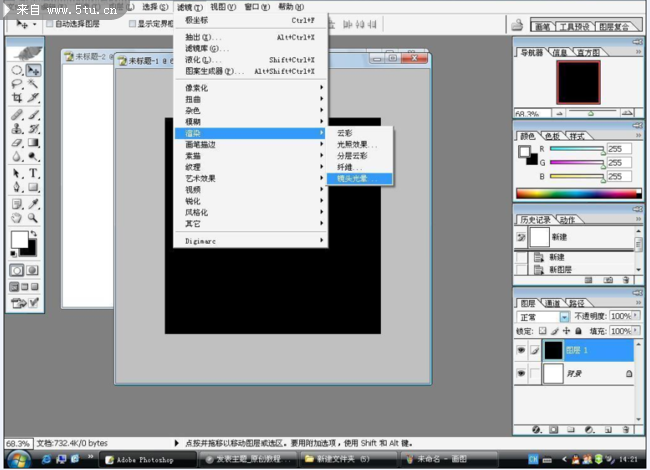Enable the 自动选择图层 checkbox
Image resolution: width=650 pixels, height=470 pixels.
point(50,23)
